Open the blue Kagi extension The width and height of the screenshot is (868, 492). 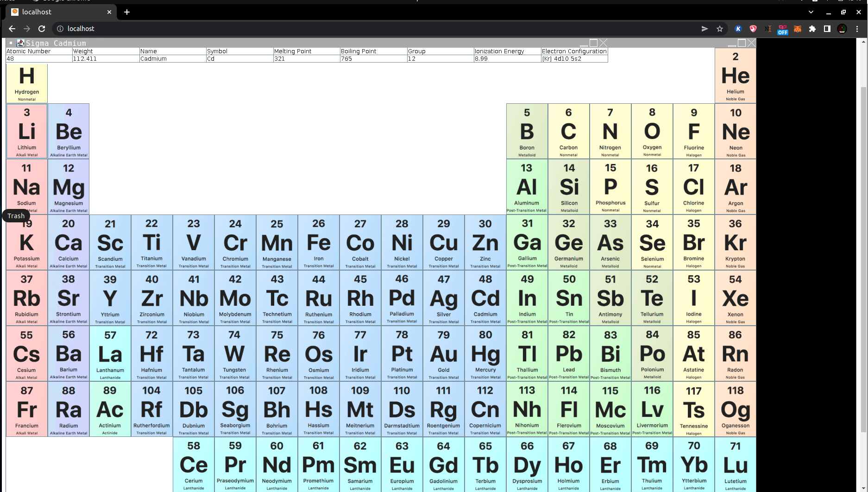[x=738, y=29]
